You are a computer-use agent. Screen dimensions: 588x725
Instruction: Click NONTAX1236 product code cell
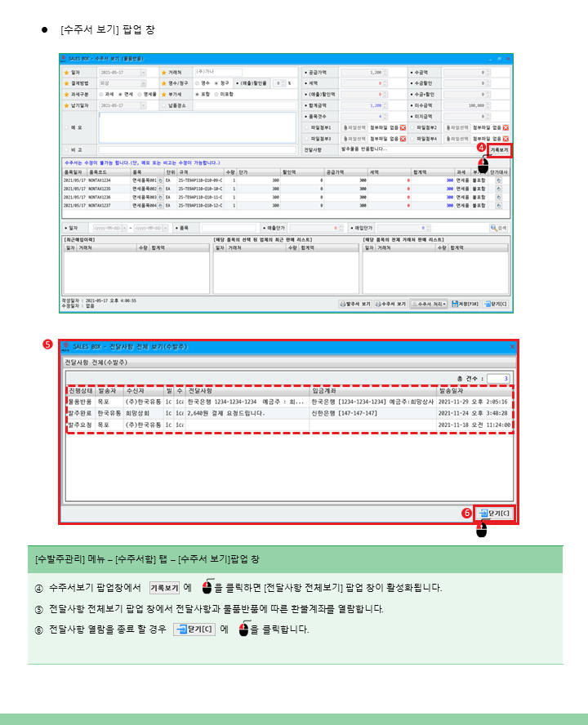tap(109, 197)
